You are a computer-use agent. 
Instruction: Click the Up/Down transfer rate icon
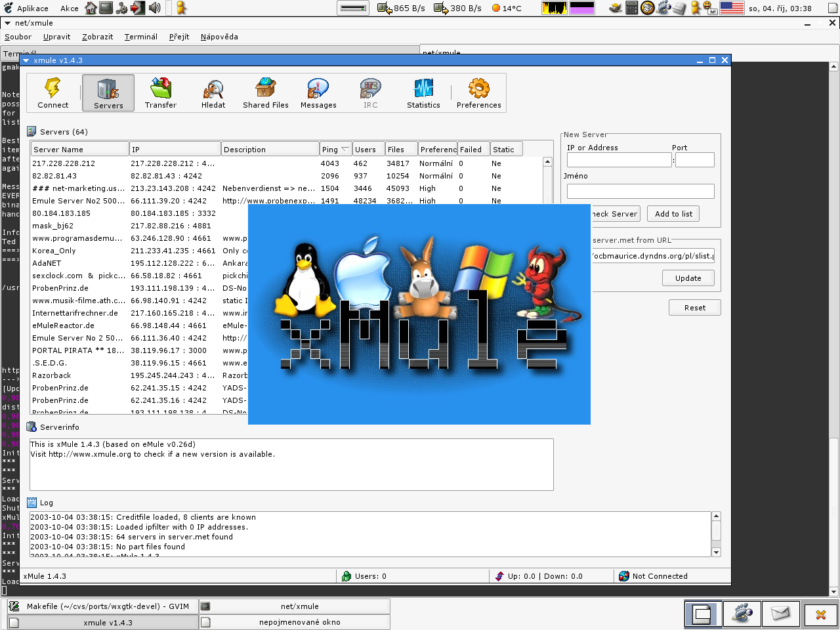(x=499, y=576)
